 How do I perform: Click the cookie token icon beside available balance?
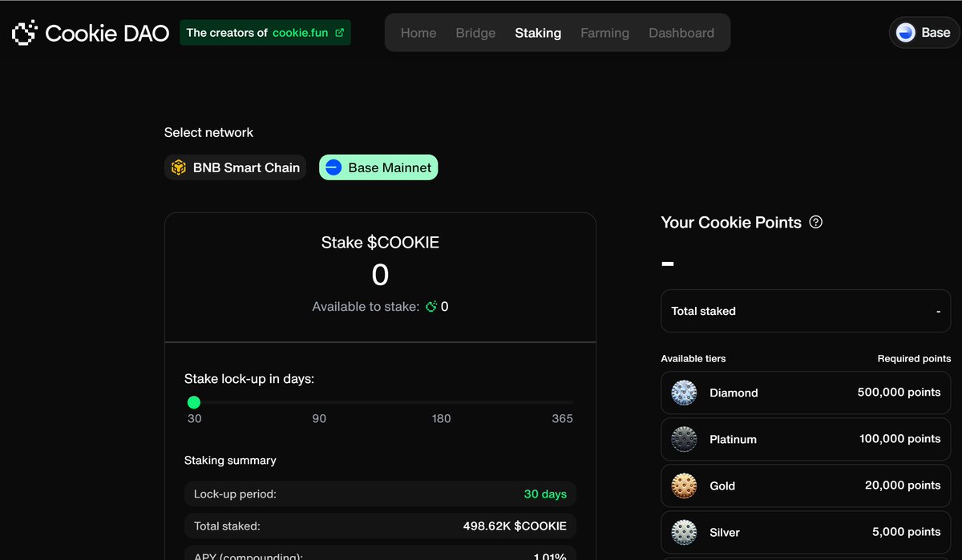pos(431,307)
